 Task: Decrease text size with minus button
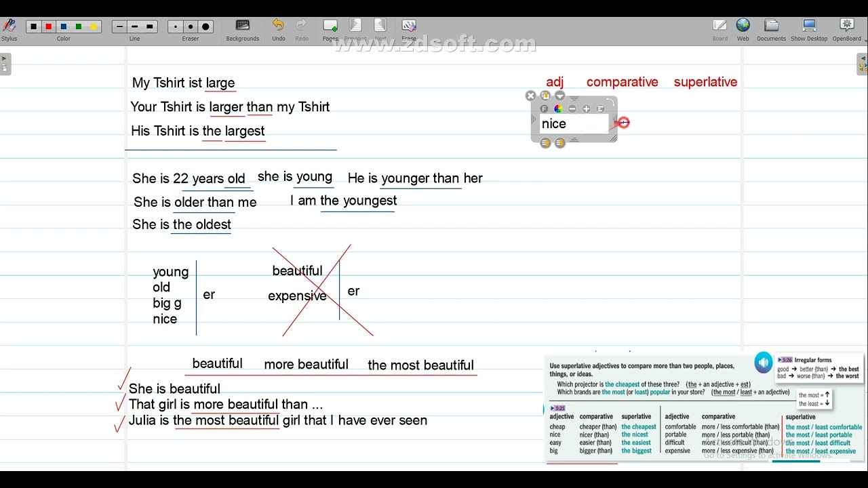(x=572, y=108)
